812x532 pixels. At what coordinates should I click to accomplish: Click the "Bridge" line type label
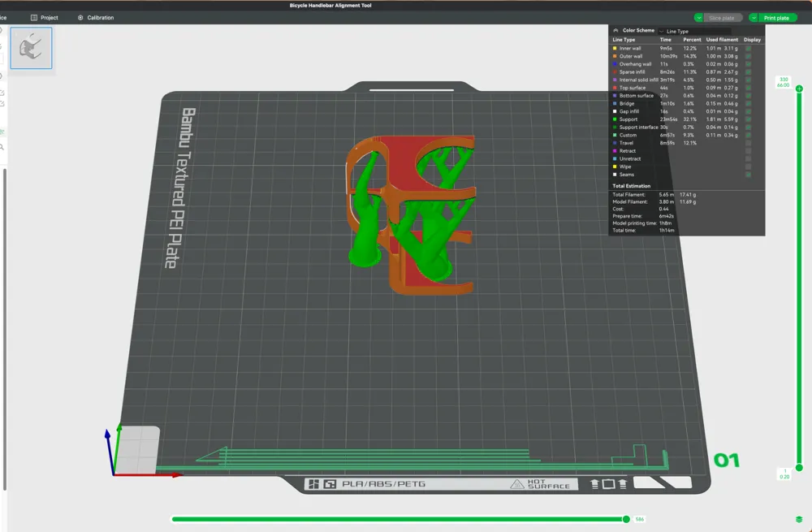coord(627,104)
